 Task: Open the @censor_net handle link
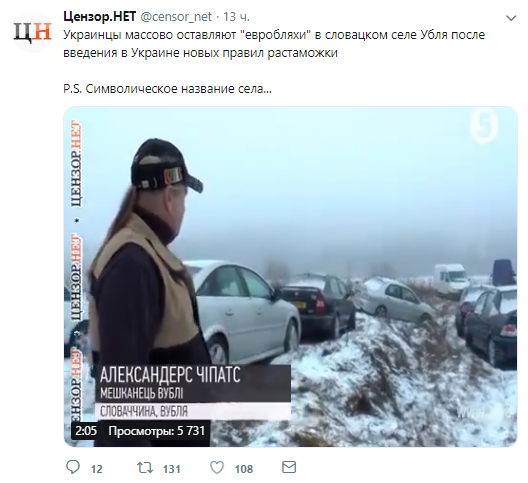[176, 17]
